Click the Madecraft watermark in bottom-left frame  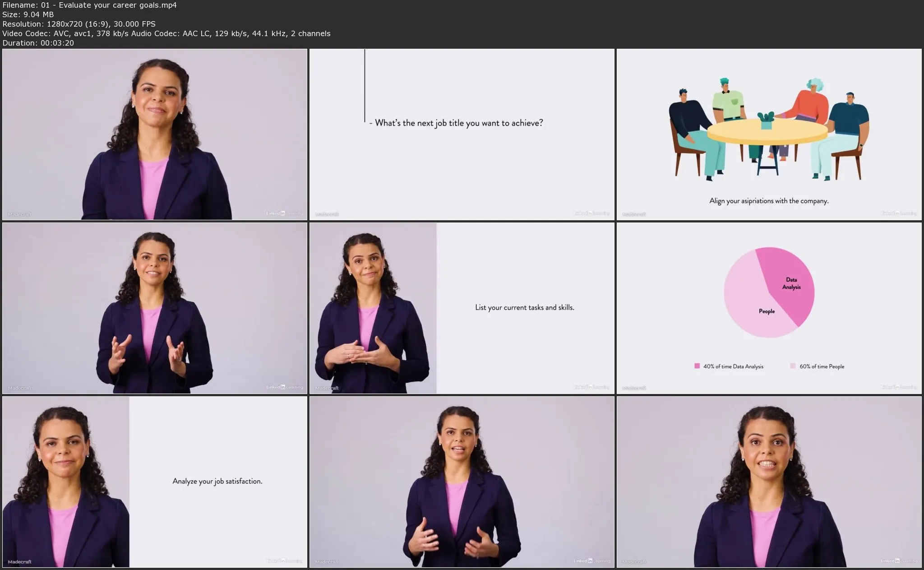point(19,562)
